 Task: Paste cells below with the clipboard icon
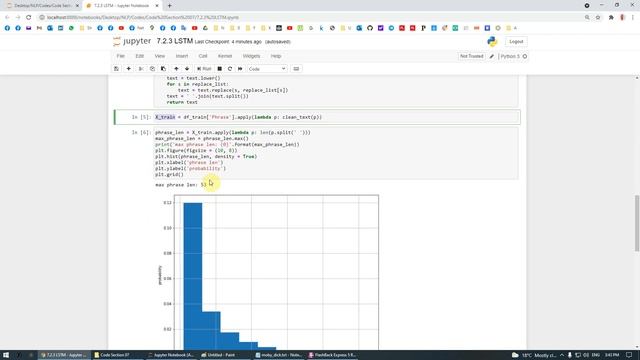click(x=163, y=69)
